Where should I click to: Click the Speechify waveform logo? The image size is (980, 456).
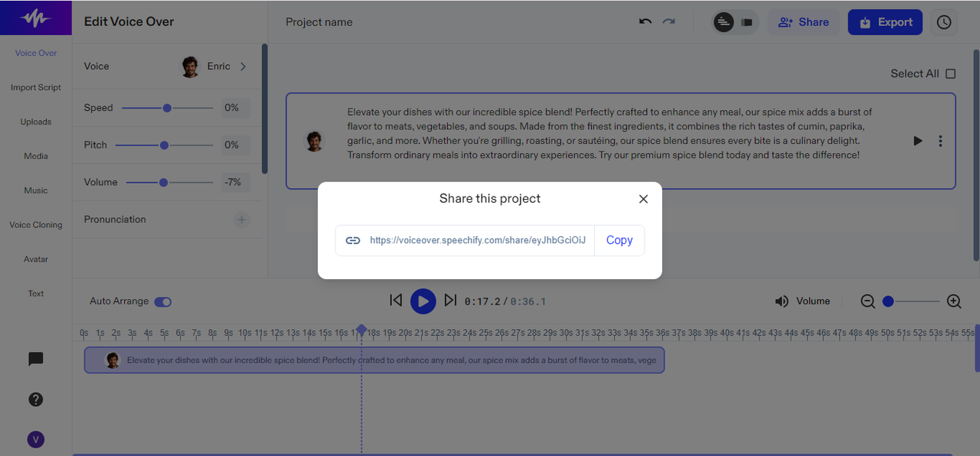coord(36,18)
